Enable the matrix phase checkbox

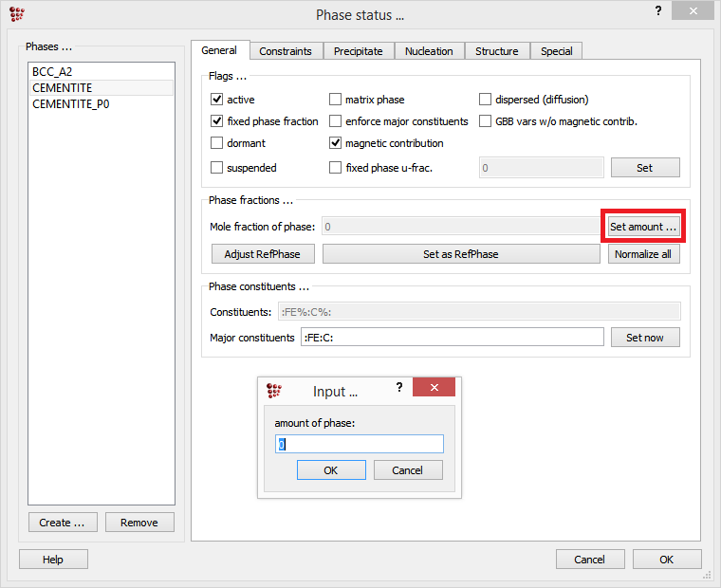tap(336, 100)
